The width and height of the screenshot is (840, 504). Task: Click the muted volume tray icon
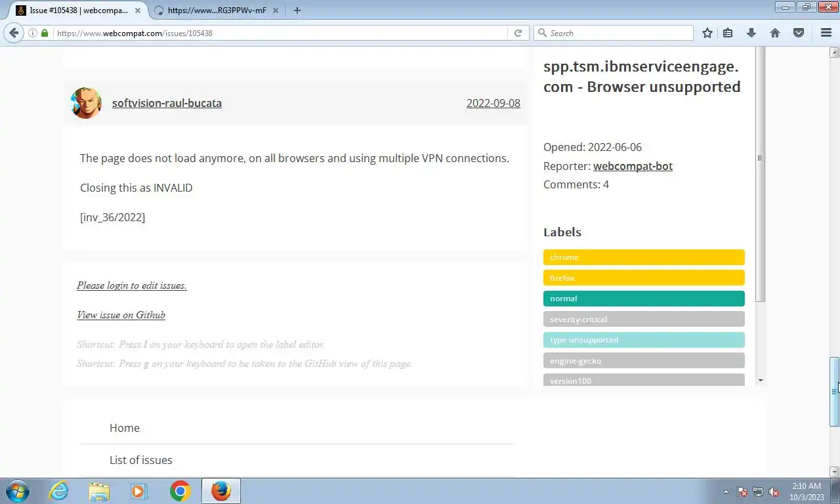(x=774, y=492)
